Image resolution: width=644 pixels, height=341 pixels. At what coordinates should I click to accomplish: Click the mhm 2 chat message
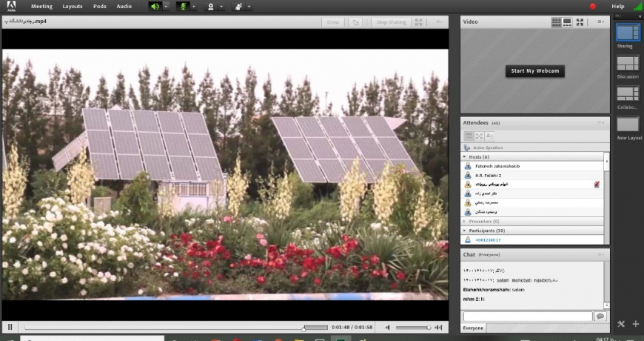tap(474, 299)
